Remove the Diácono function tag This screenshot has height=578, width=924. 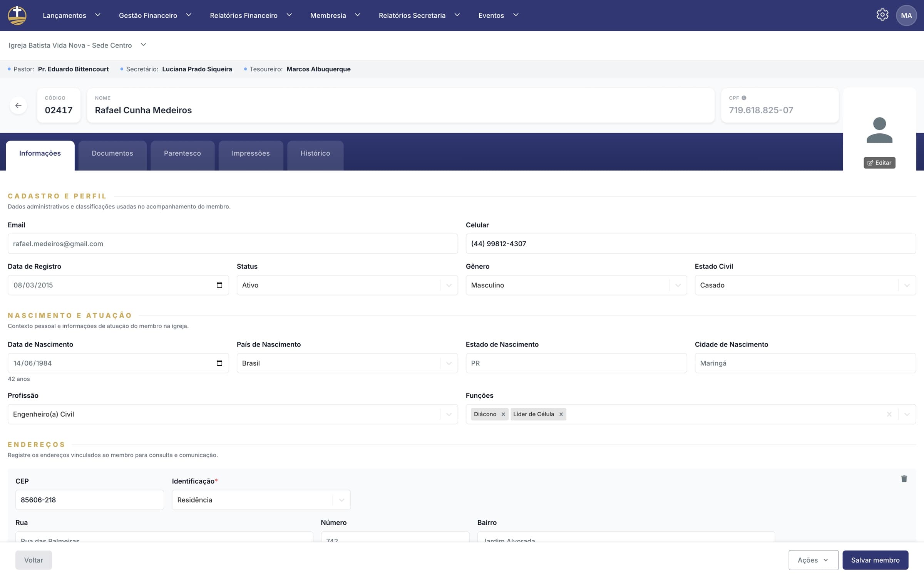503,414
